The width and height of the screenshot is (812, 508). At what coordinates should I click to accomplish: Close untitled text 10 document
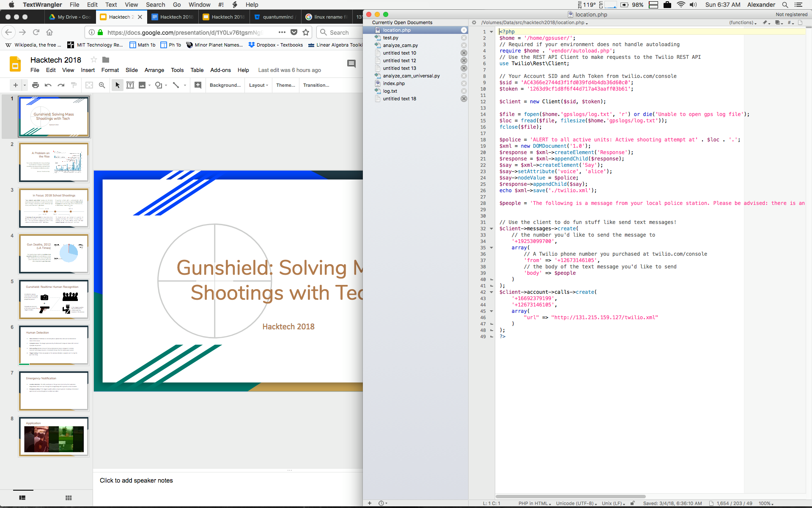point(464,53)
